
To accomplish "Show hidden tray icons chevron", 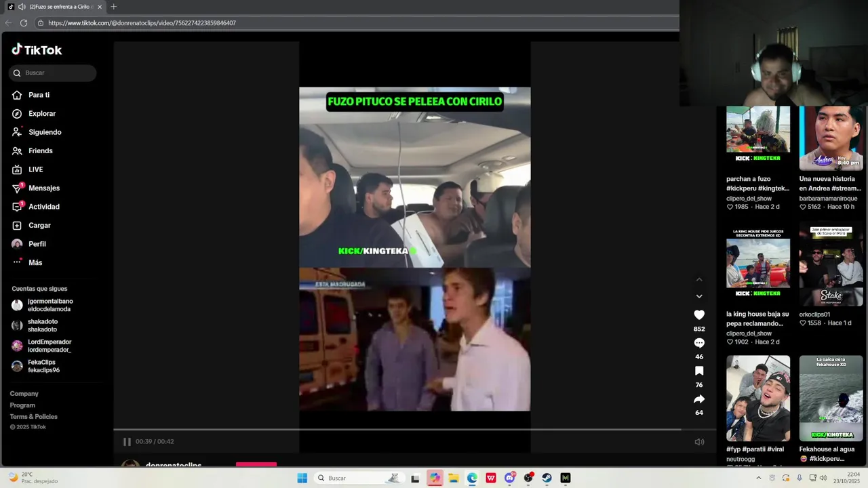I will click(x=759, y=478).
